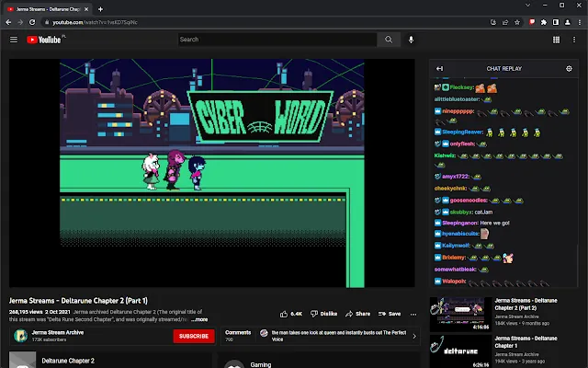Screen dimensions: 588x368
Task: Open the Chrome three-dot menu
Action: [x=580, y=22]
